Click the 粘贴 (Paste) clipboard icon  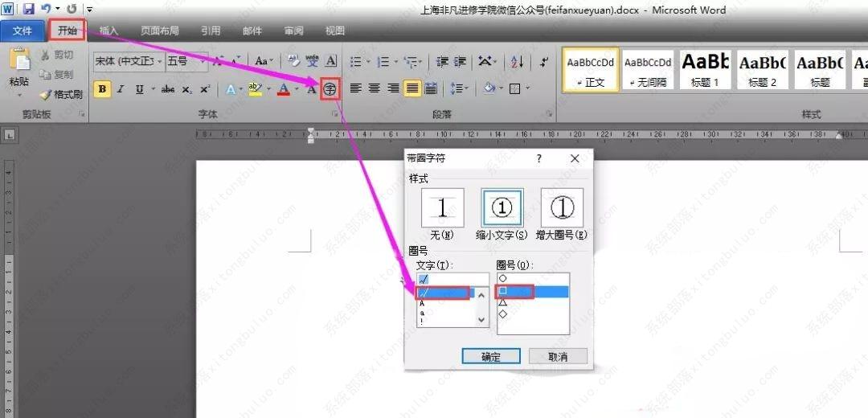coord(20,59)
